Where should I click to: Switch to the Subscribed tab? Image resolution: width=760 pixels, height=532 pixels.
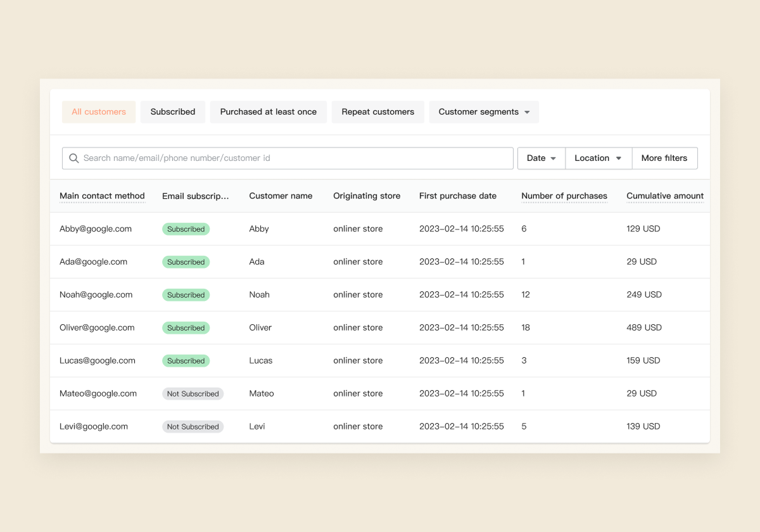(x=173, y=112)
